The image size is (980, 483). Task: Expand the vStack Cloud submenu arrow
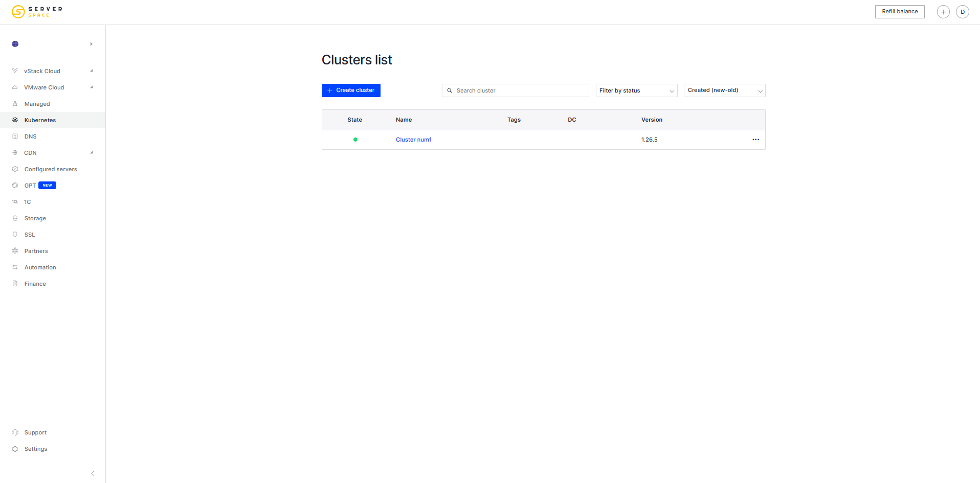(x=92, y=71)
